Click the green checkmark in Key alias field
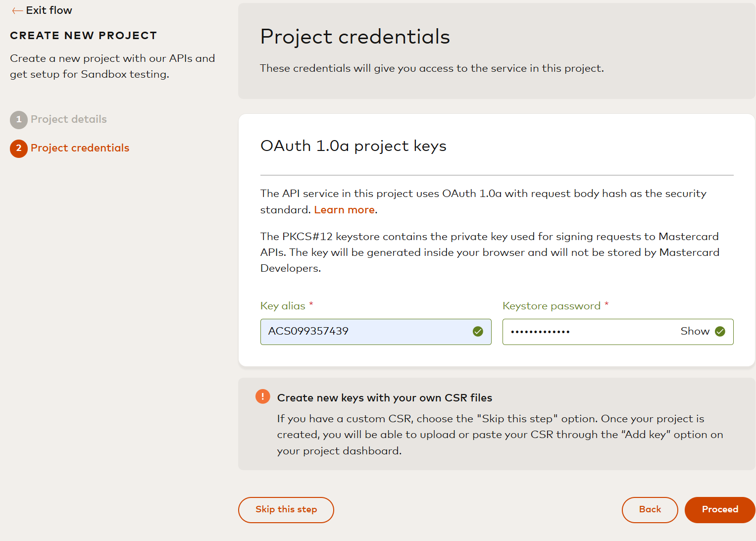 pyautogui.click(x=478, y=332)
